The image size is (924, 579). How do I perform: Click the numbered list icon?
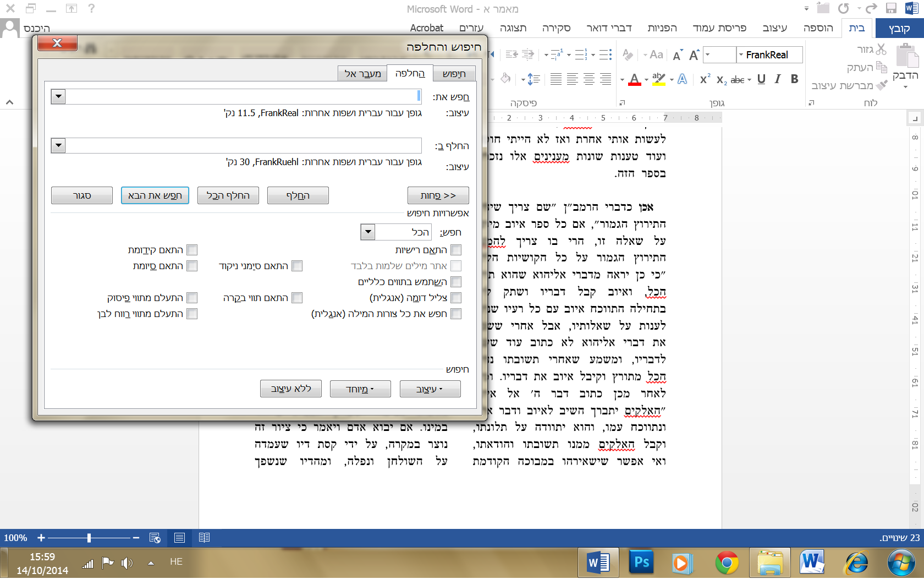tap(581, 54)
